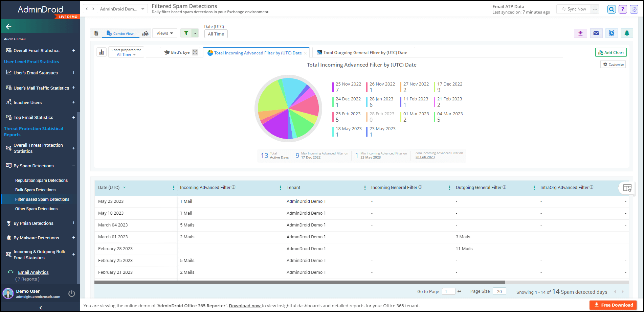This screenshot has width=644, height=312.
Task: Toggle the filter funnel button
Action: (186, 33)
